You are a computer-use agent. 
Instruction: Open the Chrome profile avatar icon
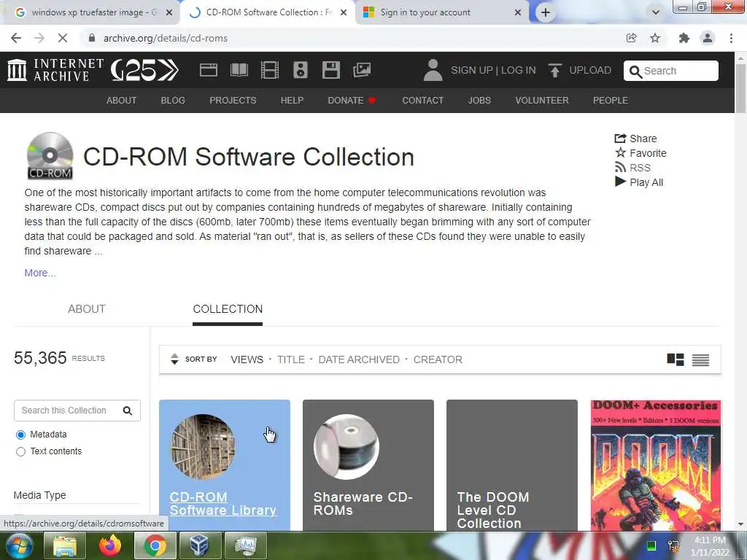pos(708,38)
